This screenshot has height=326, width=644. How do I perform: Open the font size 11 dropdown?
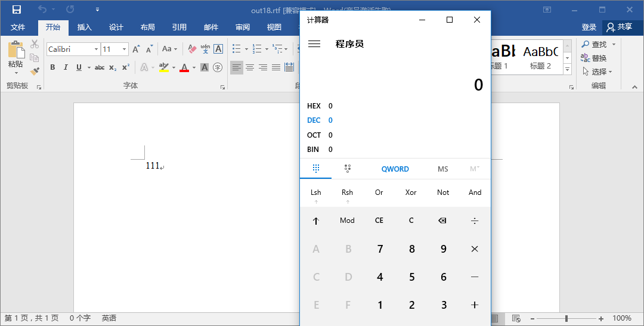click(x=124, y=49)
